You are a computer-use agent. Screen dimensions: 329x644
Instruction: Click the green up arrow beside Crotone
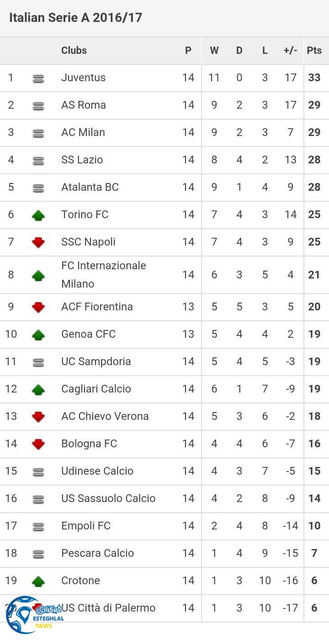tap(38, 581)
